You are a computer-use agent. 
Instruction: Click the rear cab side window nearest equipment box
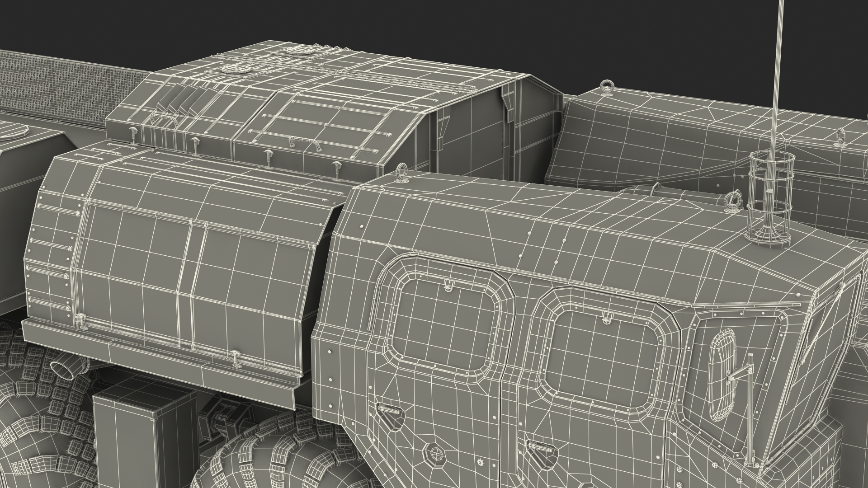pos(443,324)
